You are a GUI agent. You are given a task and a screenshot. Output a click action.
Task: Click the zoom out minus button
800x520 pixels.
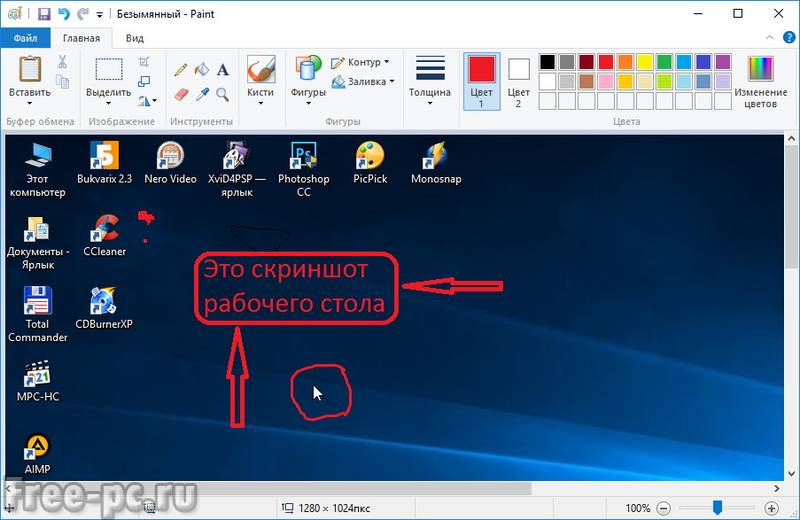tap(663, 508)
